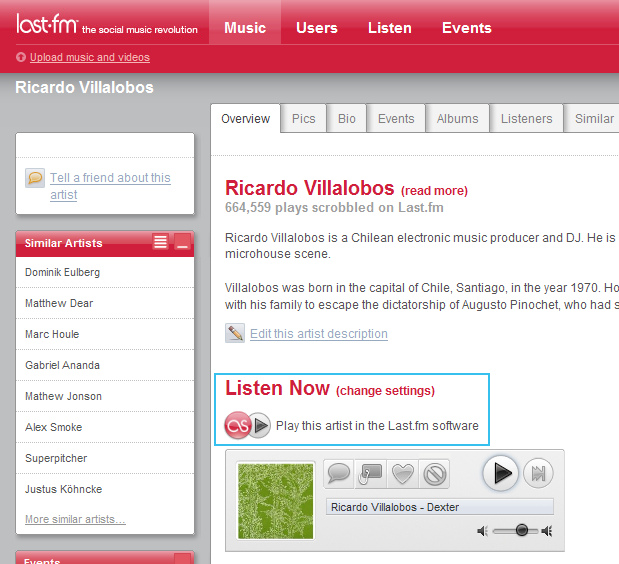Click Tell a friend about this artist
Image resolution: width=619 pixels, height=564 pixels.
[x=110, y=186]
